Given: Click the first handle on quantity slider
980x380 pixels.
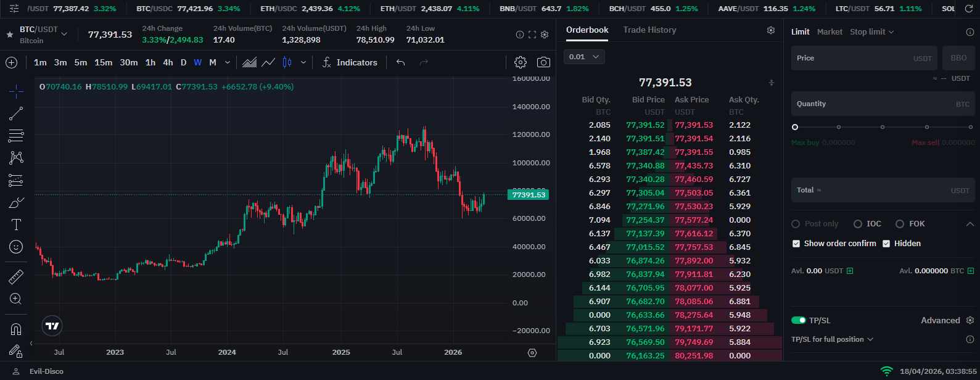Looking at the screenshot, I should click(x=795, y=127).
